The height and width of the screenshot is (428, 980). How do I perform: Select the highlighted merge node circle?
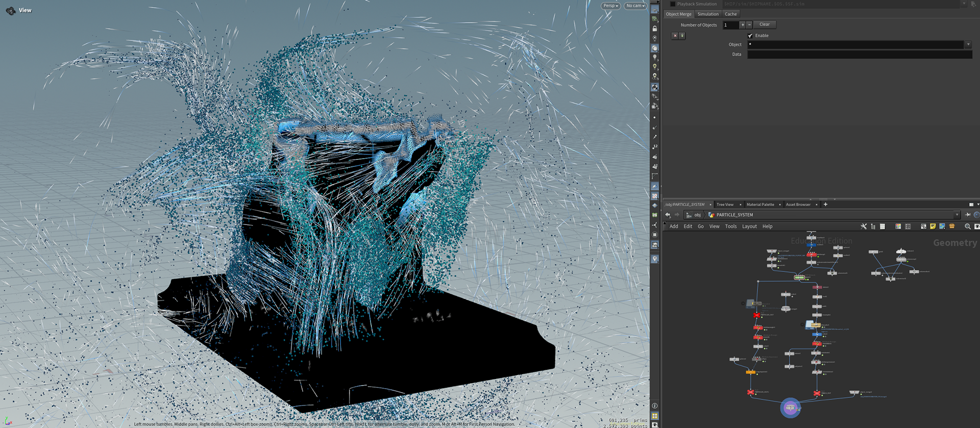[790, 408]
